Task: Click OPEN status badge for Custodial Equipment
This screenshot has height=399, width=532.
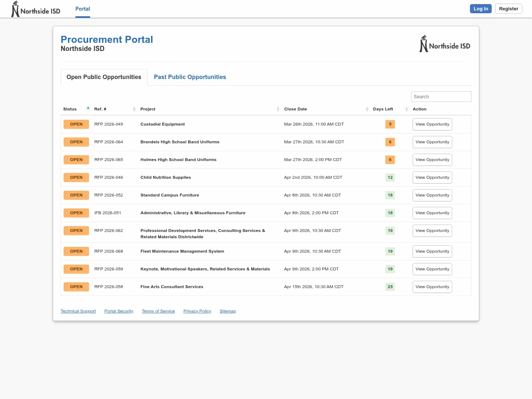Action: point(76,125)
